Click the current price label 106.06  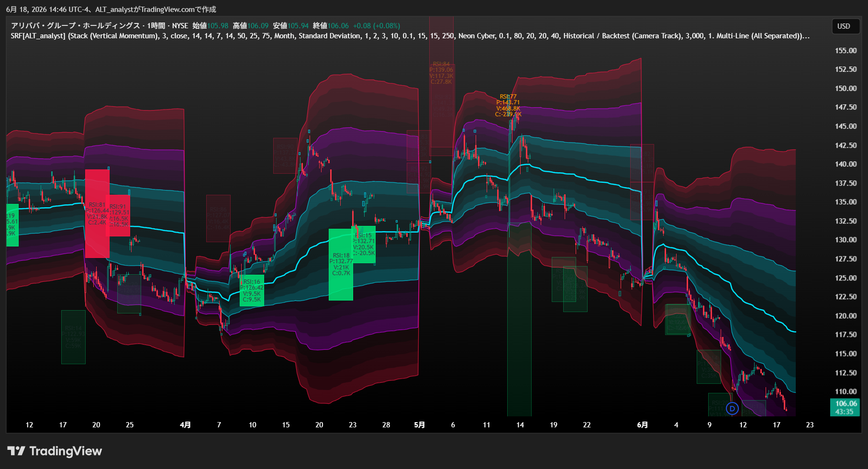845,407
